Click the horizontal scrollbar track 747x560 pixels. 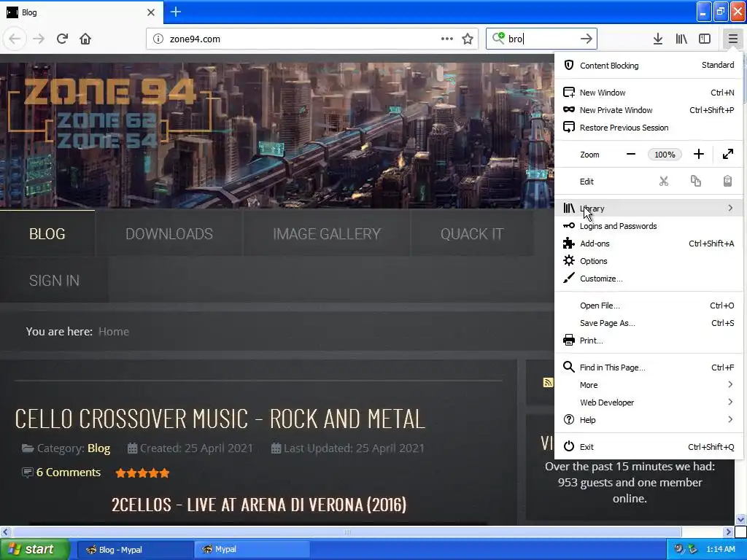[x=347, y=532]
